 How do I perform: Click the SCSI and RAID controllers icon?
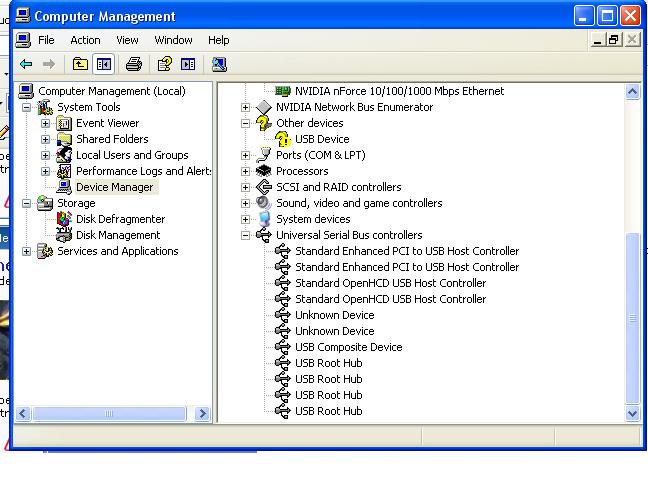tap(264, 187)
